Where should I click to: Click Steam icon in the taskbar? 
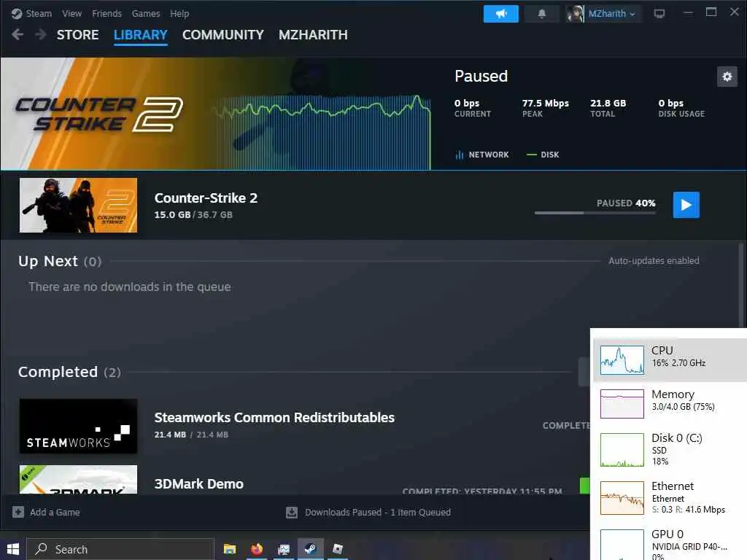[311, 549]
